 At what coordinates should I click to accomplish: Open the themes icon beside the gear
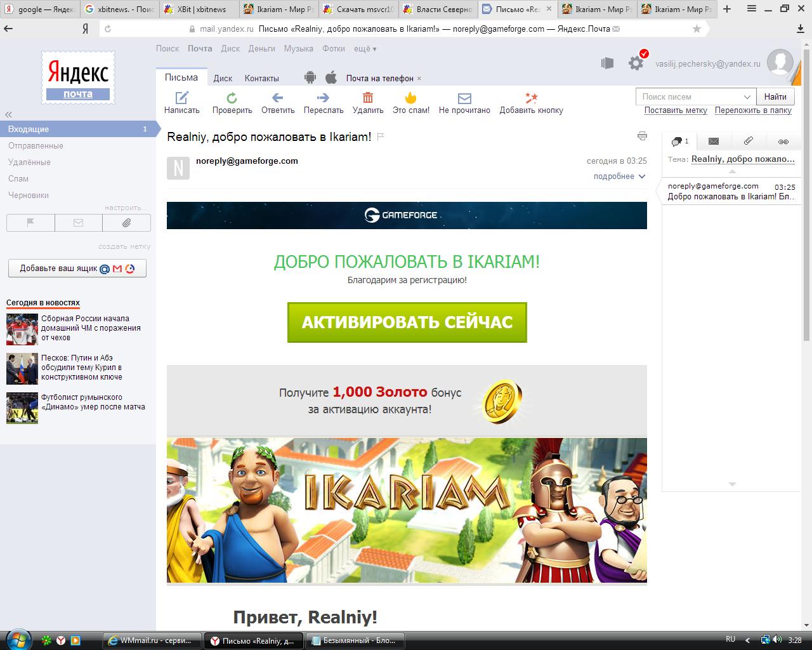pos(607,63)
